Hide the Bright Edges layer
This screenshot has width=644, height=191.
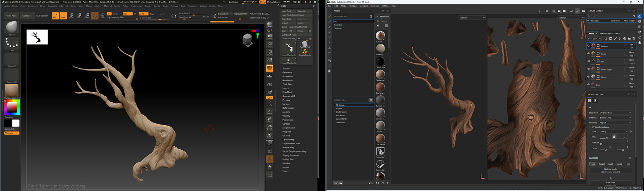pyautogui.click(x=589, y=69)
